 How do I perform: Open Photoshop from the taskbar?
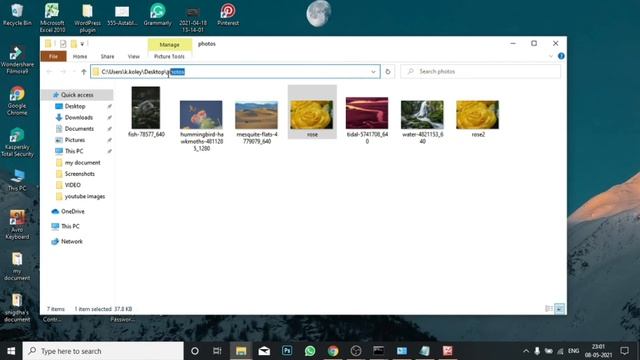click(x=287, y=351)
